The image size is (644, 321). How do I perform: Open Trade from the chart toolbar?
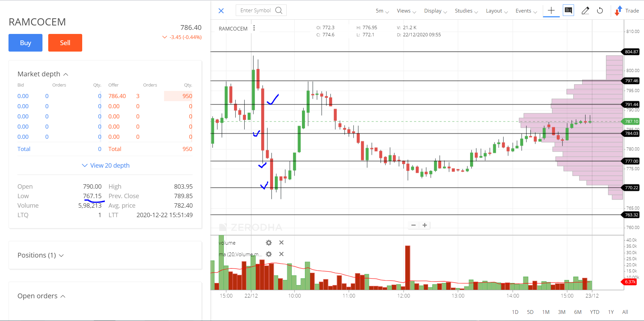(627, 11)
